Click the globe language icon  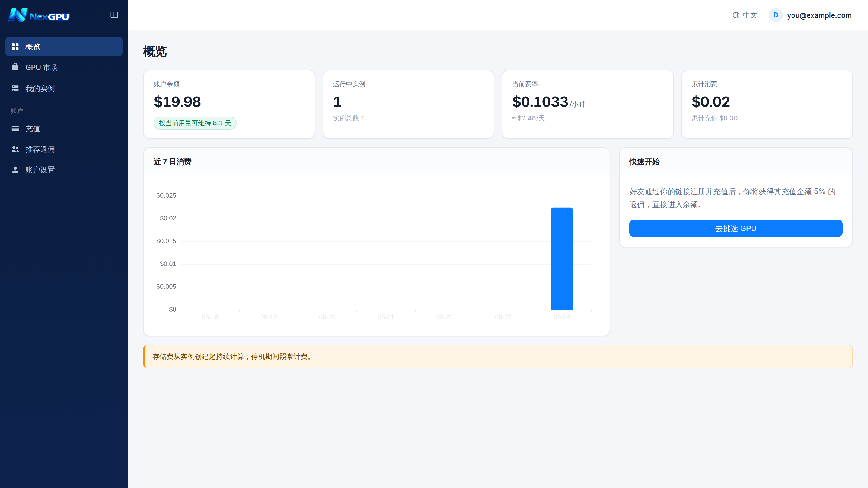pyautogui.click(x=736, y=15)
